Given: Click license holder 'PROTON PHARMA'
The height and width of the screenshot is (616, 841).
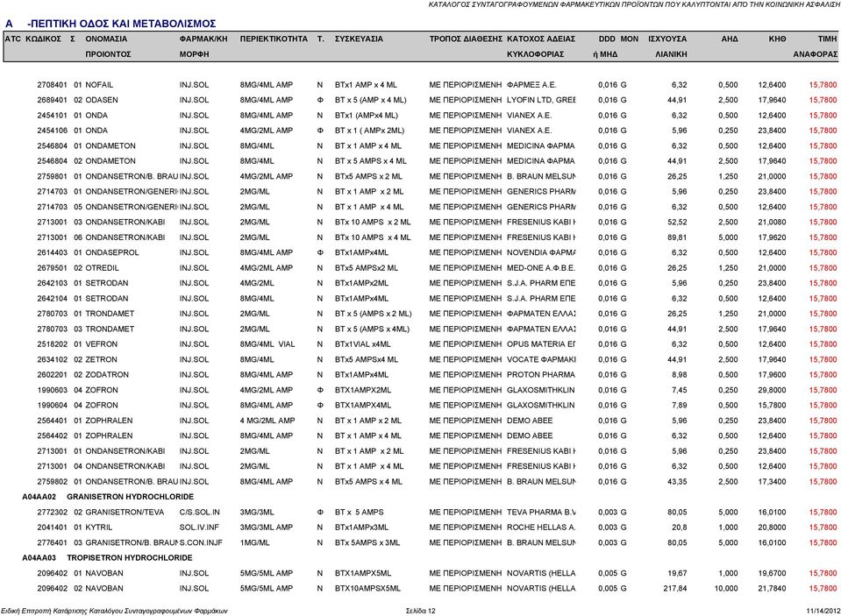Looking at the screenshot, I should [x=540, y=375].
